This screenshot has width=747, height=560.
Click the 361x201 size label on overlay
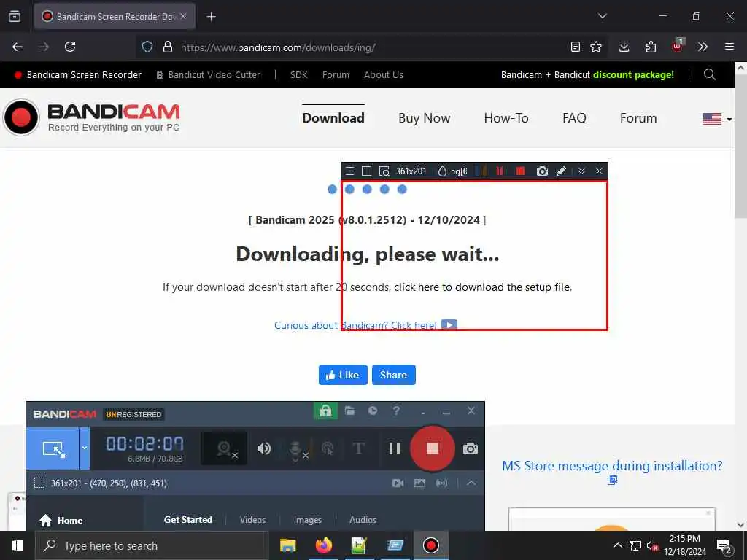tap(411, 171)
